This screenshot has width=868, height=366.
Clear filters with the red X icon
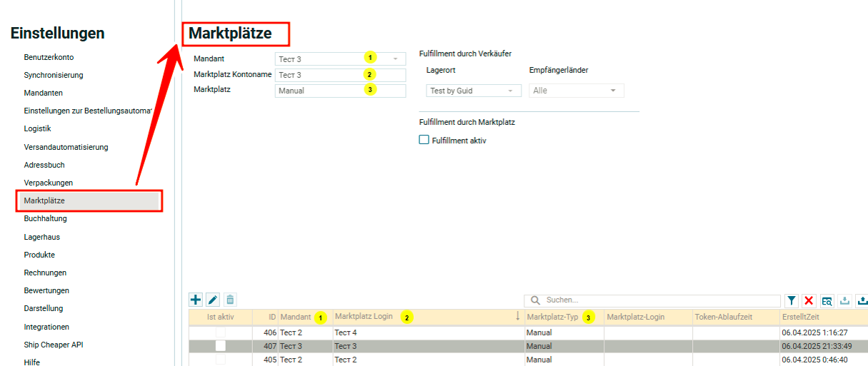point(809,301)
